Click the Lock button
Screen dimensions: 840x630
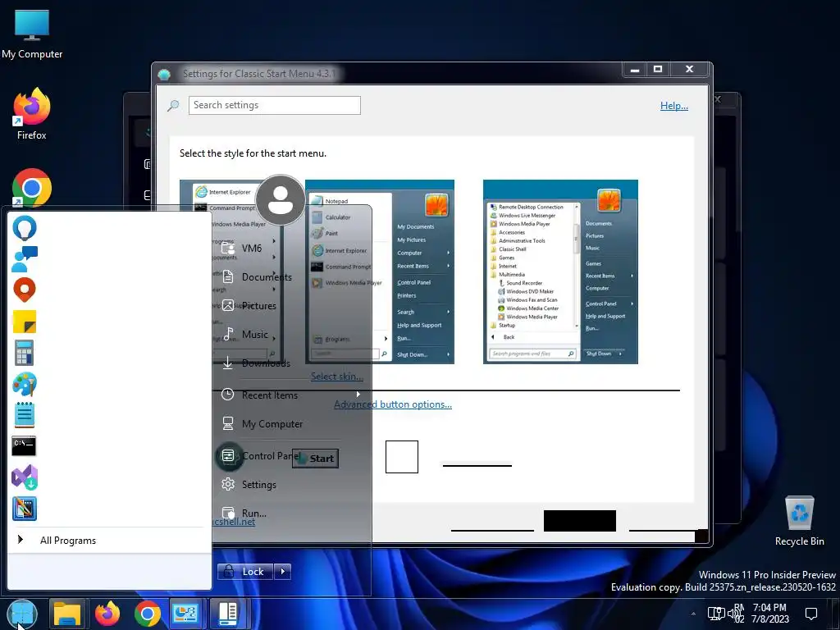point(246,572)
